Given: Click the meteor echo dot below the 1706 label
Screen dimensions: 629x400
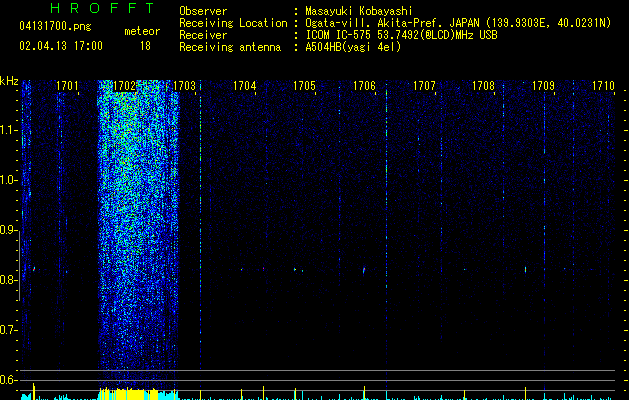Looking at the screenshot, I should coord(364,270).
